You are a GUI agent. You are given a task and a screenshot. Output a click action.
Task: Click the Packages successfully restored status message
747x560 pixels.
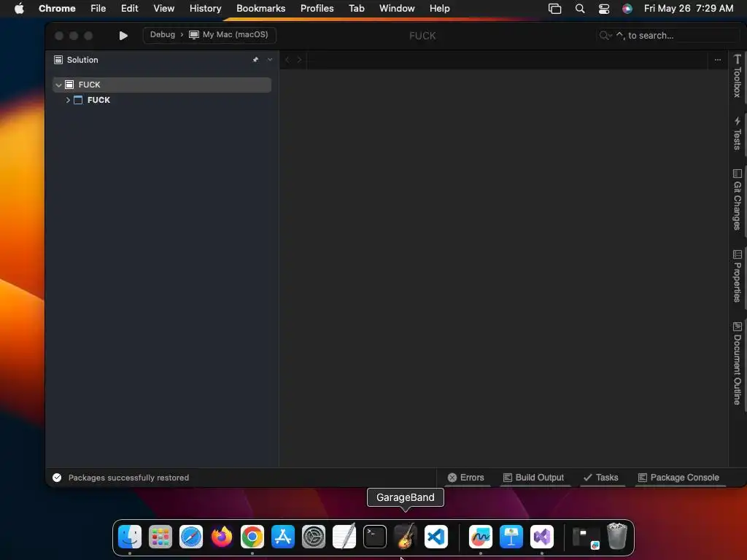(128, 478)
